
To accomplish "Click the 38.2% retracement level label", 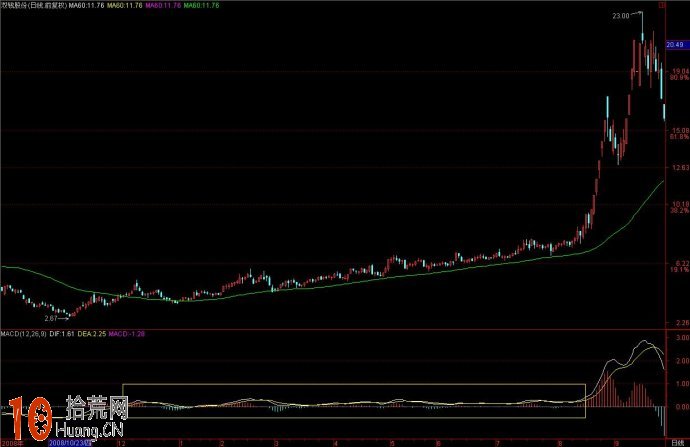I will pyautogui.click(x=678, y=211).
